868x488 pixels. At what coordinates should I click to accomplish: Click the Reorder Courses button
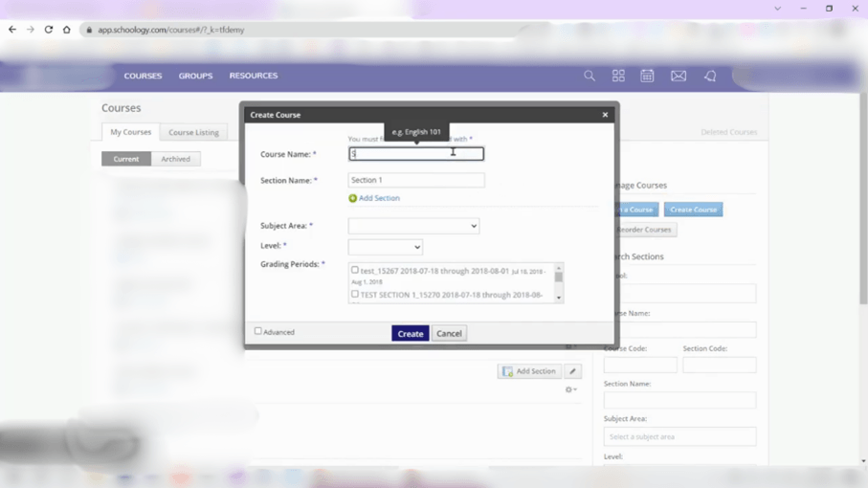(643, 230)
